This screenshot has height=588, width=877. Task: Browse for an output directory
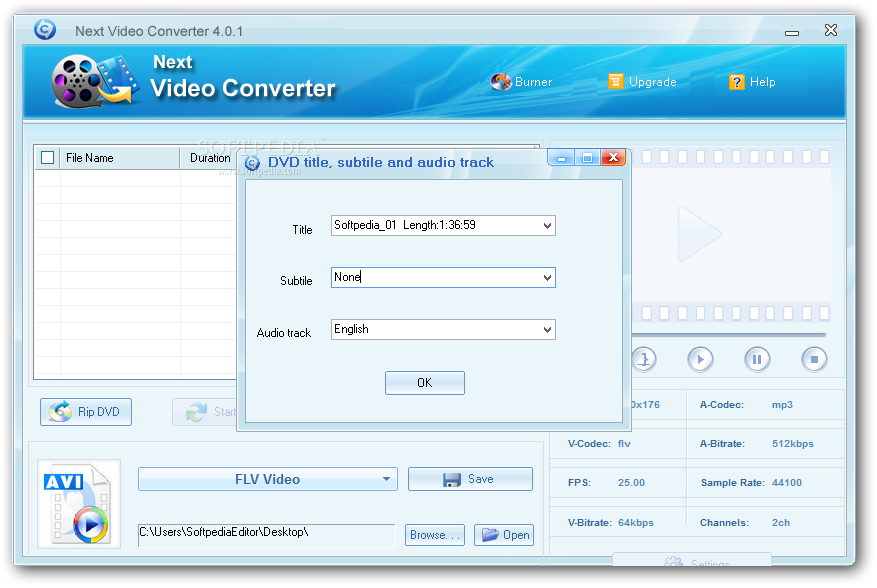[435, 535]
